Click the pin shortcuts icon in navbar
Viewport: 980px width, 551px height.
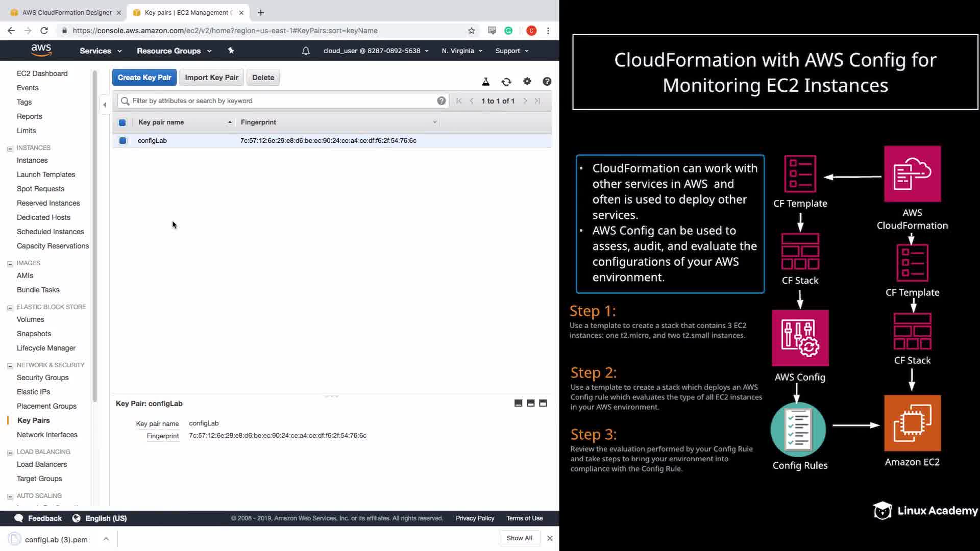[231, 51]
